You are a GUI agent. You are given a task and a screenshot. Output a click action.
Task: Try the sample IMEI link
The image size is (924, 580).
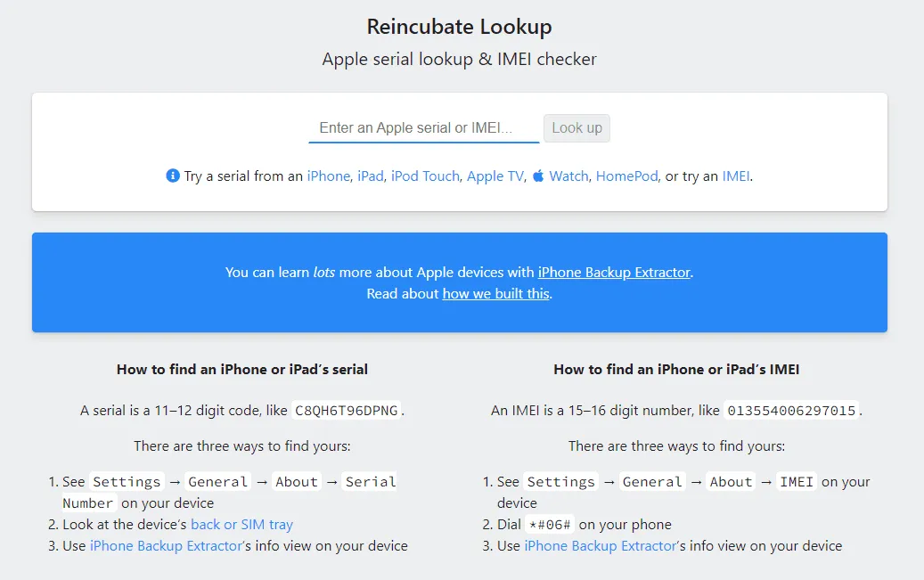(x=735, y=176)
